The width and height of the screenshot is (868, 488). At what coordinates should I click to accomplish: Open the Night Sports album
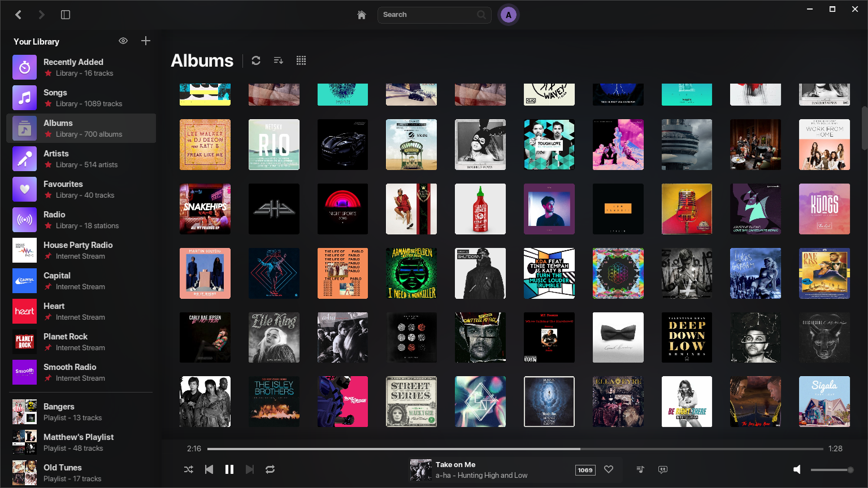click(342, 209)
